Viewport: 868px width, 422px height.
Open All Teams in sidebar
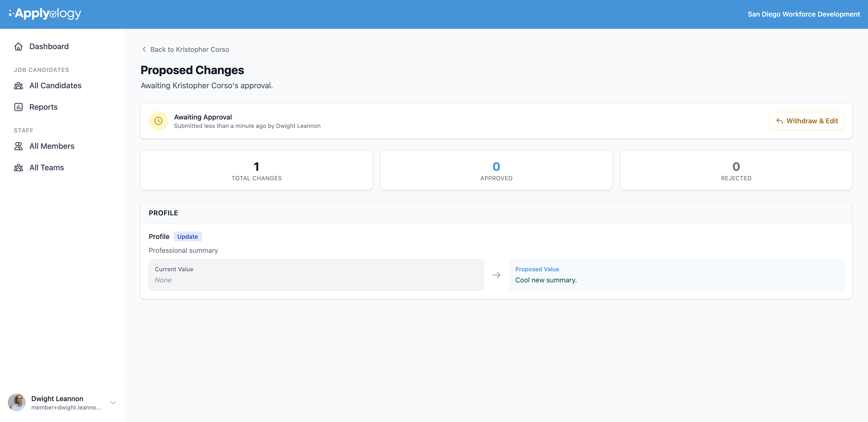point(46,168)
